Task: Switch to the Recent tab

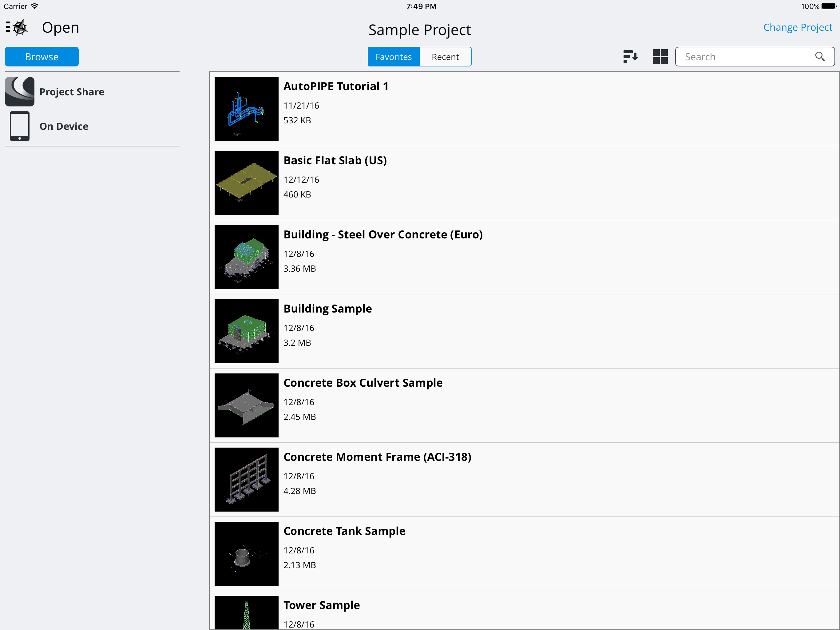Action: [446, 57]
